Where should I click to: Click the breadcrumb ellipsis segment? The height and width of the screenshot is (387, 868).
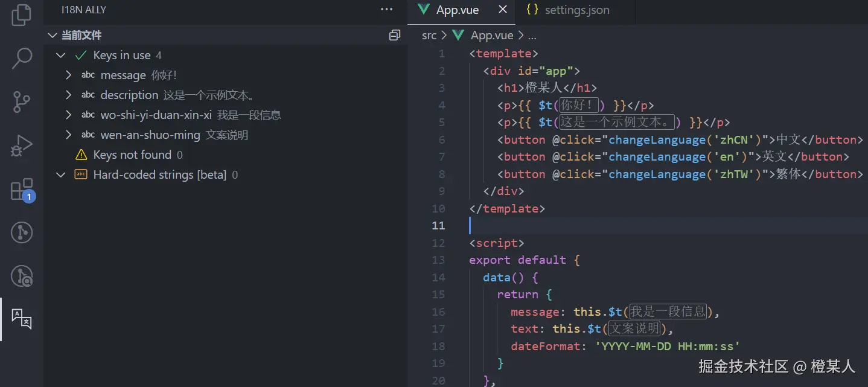532,36
